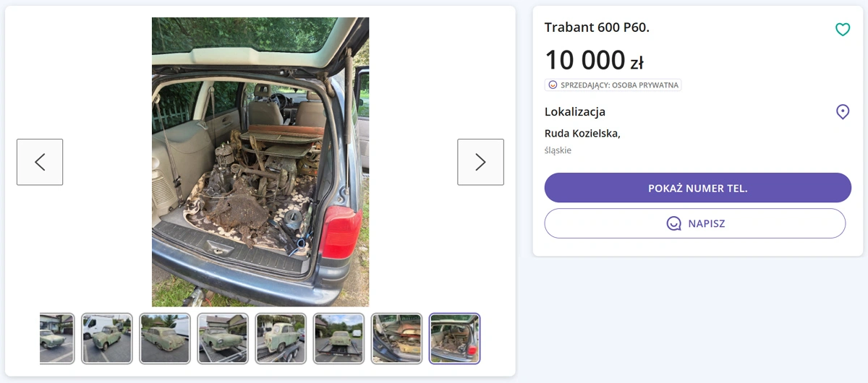View the third thumbnail showing car side
The width and height of the screenshot is (868, 383).
[x=165, y=338]
